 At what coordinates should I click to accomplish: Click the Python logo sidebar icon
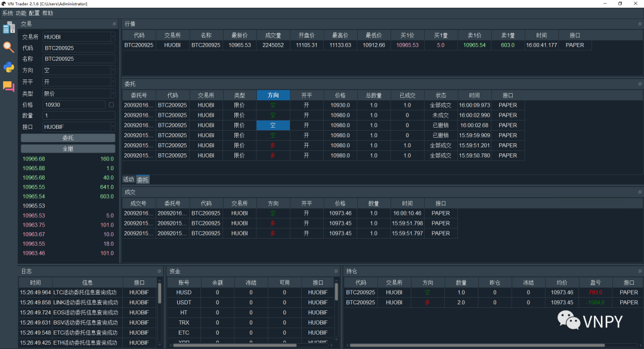tap(8, 67)
